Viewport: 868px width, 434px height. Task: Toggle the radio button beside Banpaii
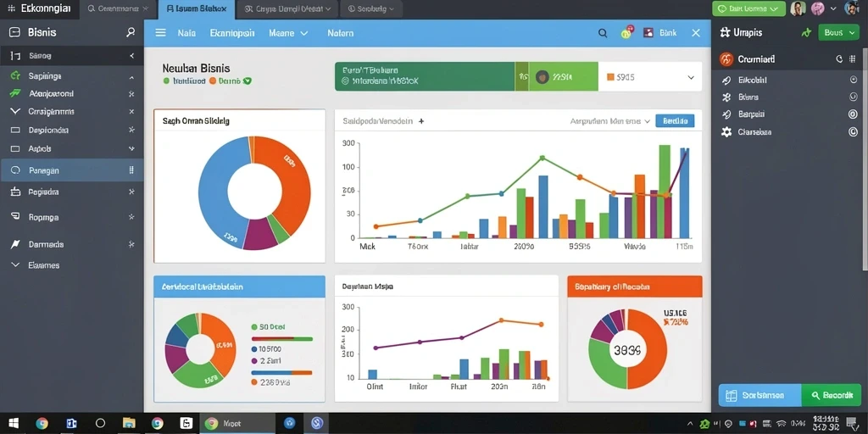(853, 114)
